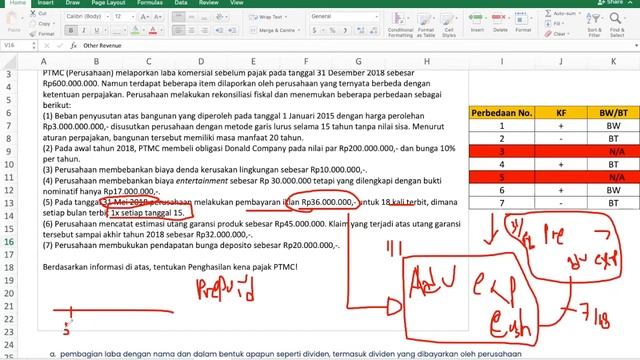Click decrease indent icon

(x=219, y=31)
